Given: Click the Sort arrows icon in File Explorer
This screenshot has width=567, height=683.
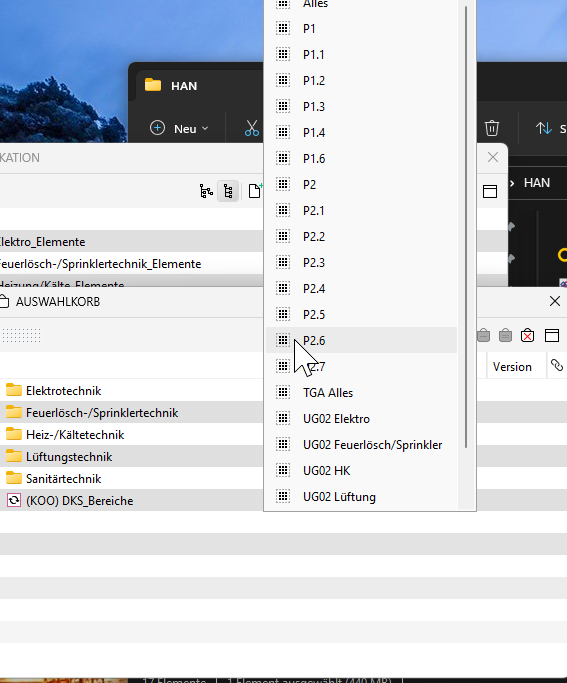Looking at the screenshot, I should click(x=544, y=128).
